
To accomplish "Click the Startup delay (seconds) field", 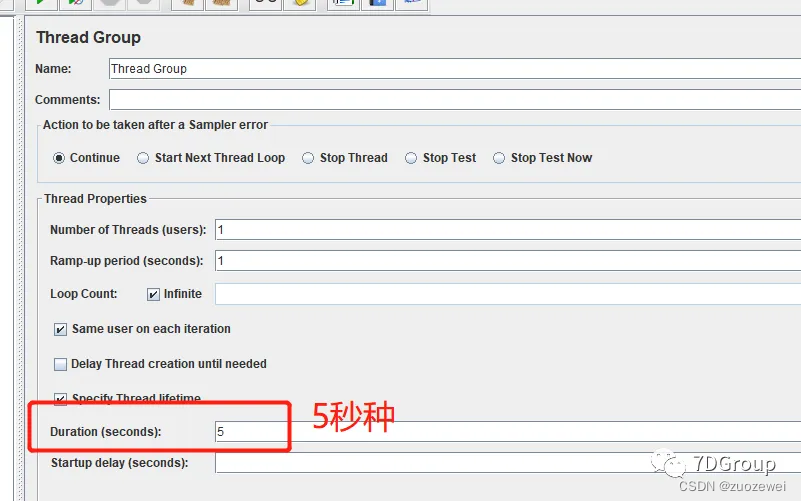I will 508,463.
